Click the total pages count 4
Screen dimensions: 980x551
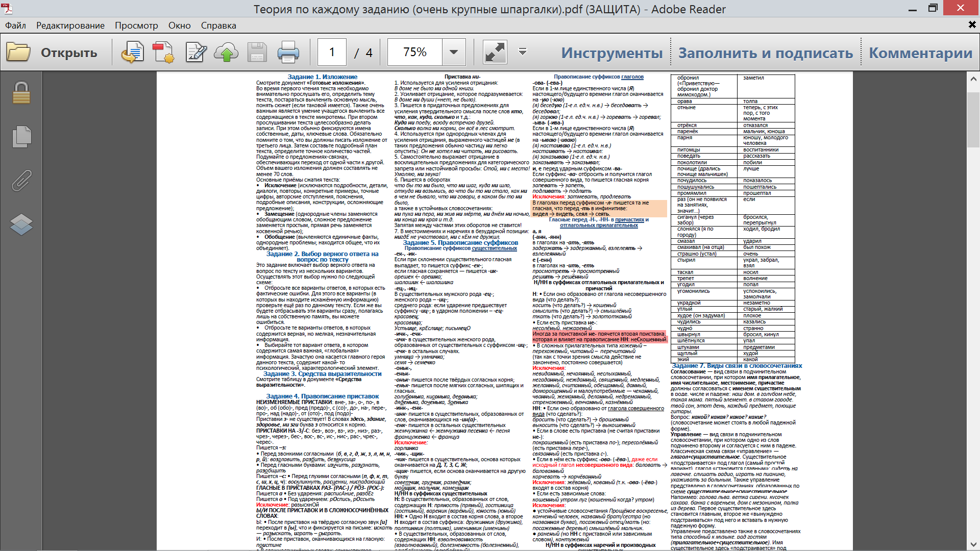[x=369, y=53]
